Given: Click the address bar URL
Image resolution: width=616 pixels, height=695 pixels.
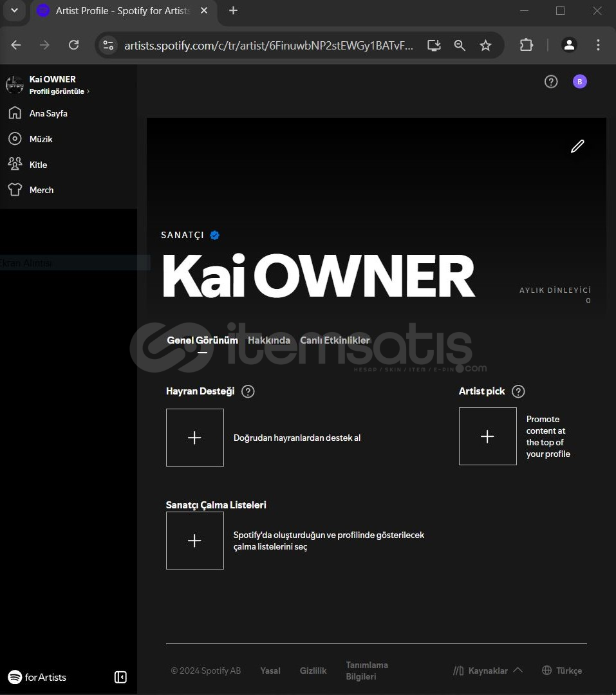Looking at the screenshot, I should click(x=269, y=46).
